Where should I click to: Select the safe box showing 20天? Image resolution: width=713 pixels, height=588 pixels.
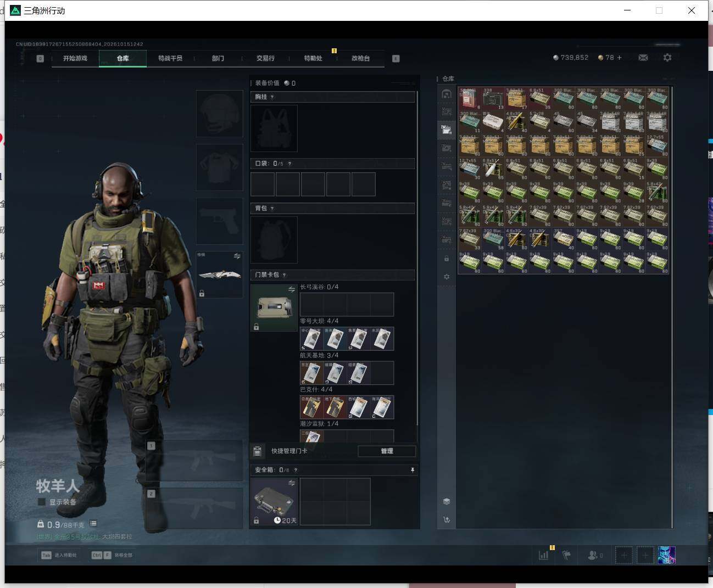click(x=274, y=501)
